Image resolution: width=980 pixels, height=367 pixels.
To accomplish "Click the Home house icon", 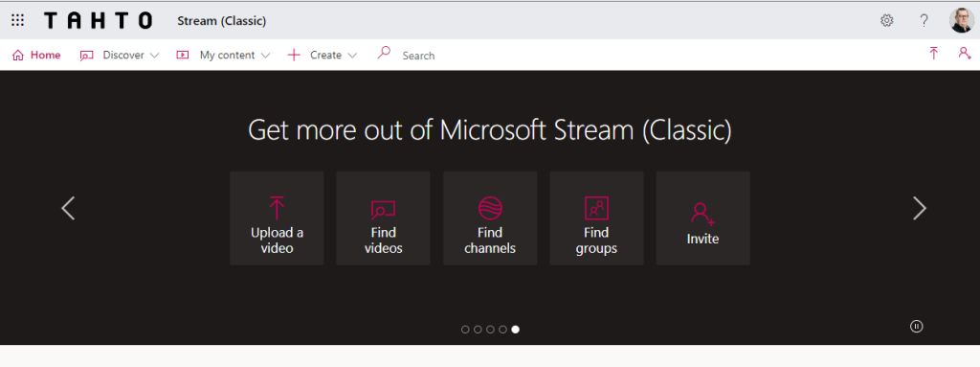I will click(17, 56).
